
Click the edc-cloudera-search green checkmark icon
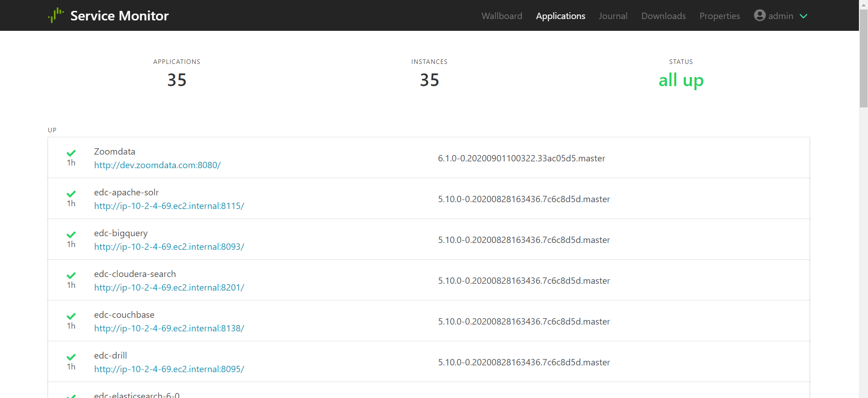71,276
